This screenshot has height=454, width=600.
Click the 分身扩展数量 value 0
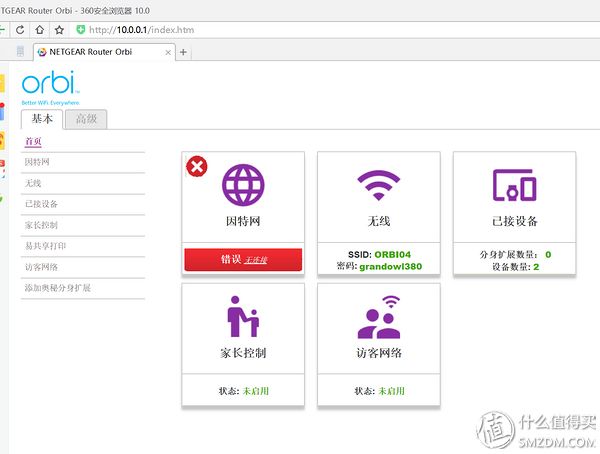click(548, 255)
